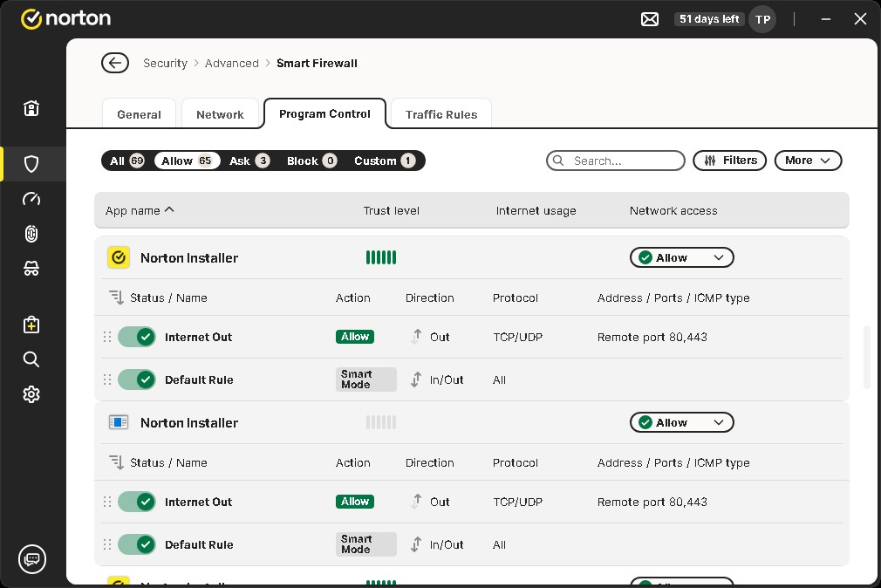
Task: Click the app Search input field
Action: pos(621,161)
